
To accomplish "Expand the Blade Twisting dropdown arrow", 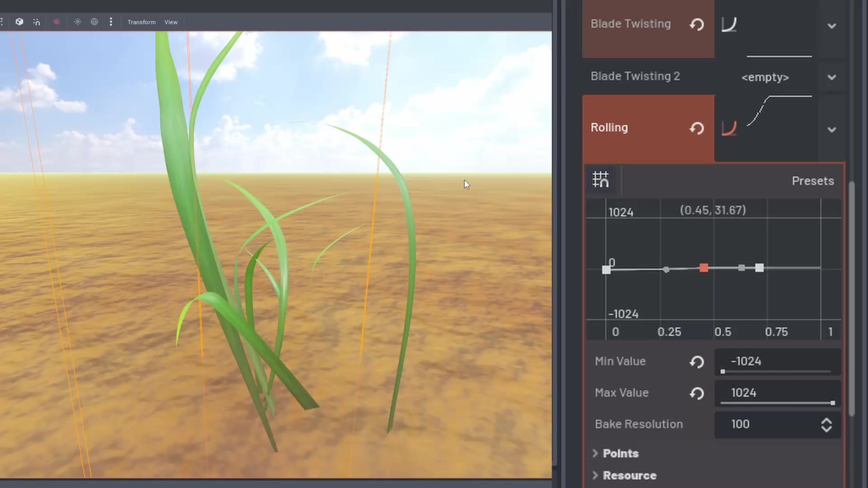I will [x=831, y=26].
